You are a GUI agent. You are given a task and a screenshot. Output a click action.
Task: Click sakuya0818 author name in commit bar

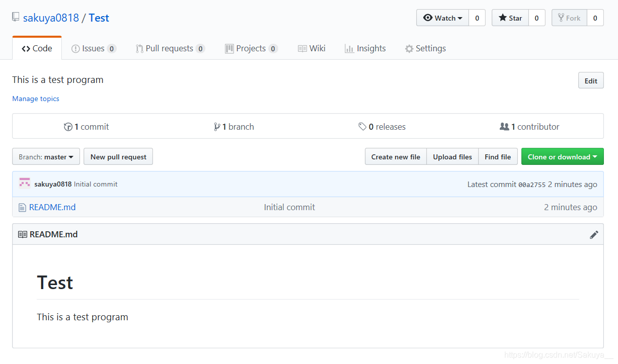click(x=53, y=184)
